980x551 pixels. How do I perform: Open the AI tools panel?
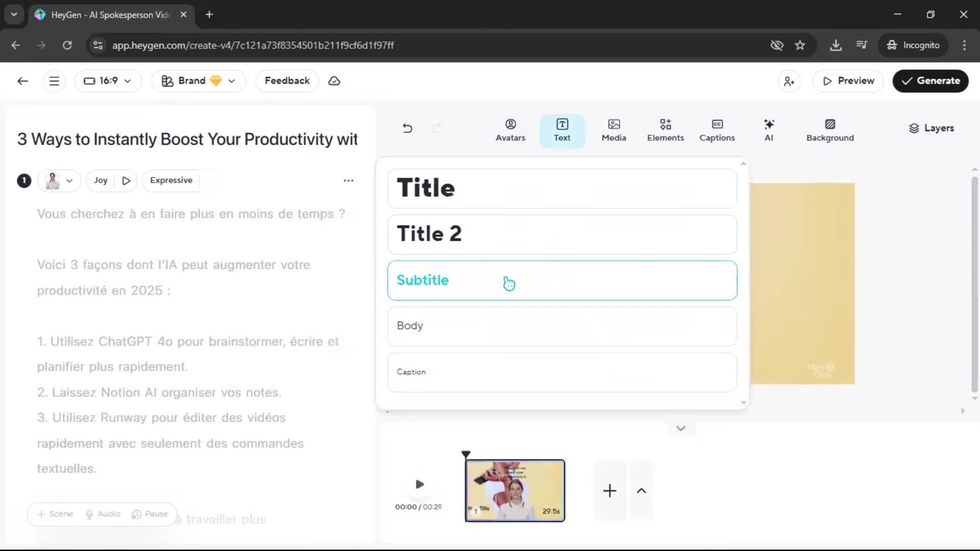[x=769, y=131]
